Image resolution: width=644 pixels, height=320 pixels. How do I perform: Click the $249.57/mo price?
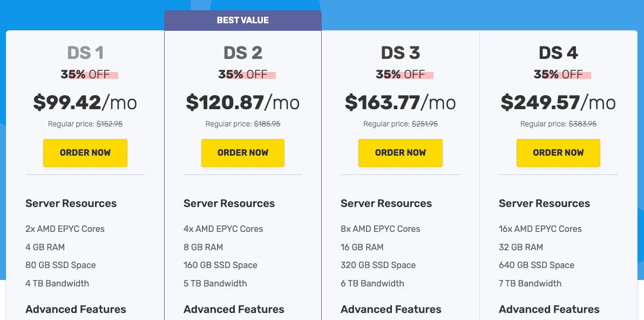(x=558, y=102)
